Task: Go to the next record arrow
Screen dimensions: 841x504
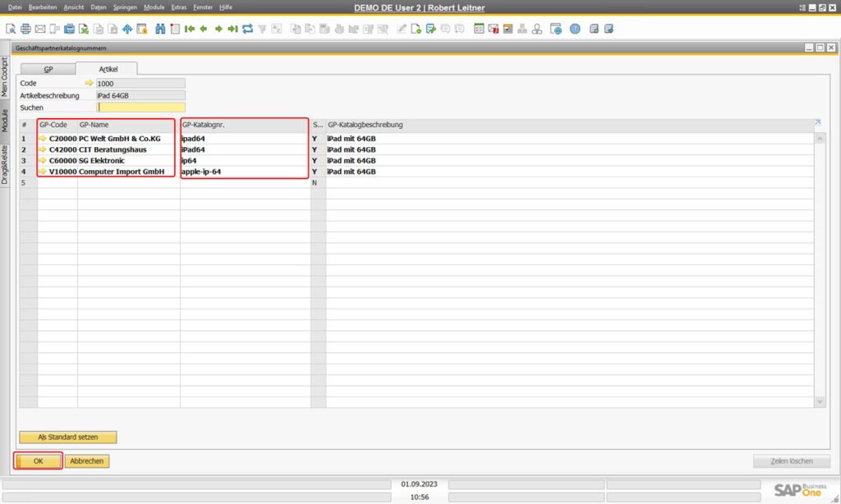Action: point(218,29)
